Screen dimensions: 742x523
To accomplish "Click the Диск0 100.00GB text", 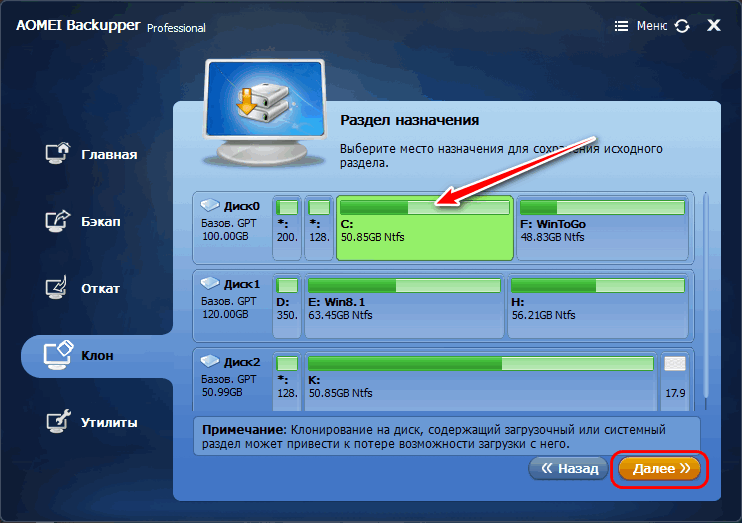I will pyautogui.click(x=225, y=236).
